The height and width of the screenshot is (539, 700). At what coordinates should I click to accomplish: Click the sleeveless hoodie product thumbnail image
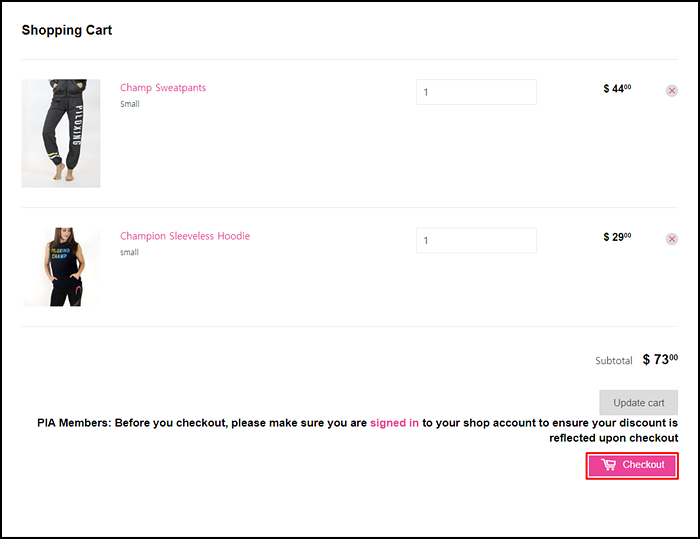61,267
